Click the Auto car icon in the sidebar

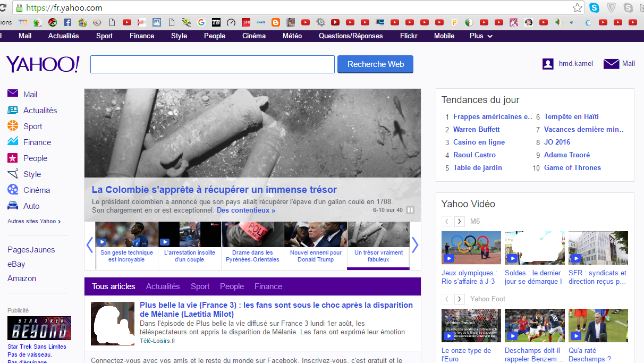tap(13, 206)
